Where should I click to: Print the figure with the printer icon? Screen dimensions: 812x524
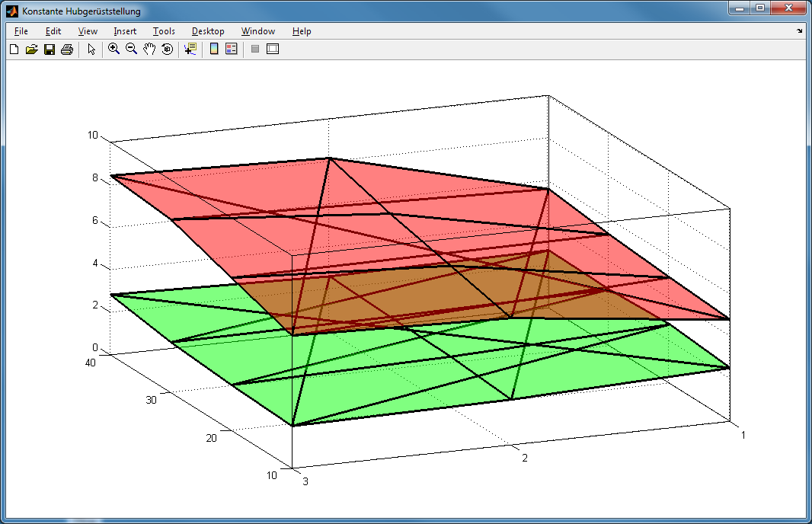click(x=66, y=50)
